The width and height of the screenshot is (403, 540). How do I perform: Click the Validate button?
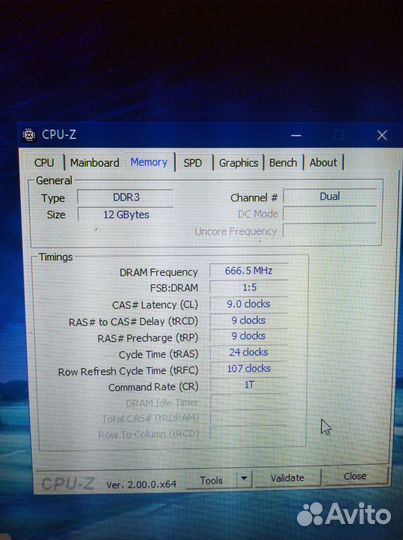click(x=287, y=478)
